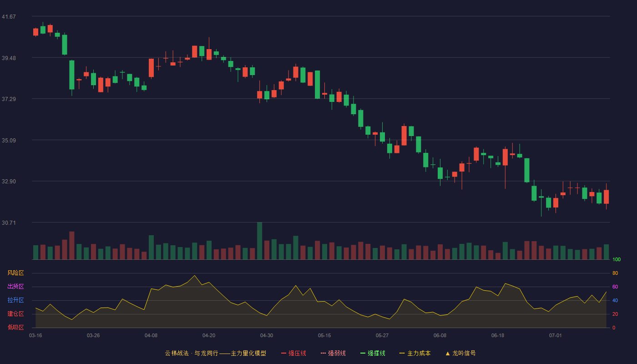The height and width of the screenshot is (364, 637).
Task: Select the 风险区 zone label
Action: pyautogui.click(x=15, y=273)
